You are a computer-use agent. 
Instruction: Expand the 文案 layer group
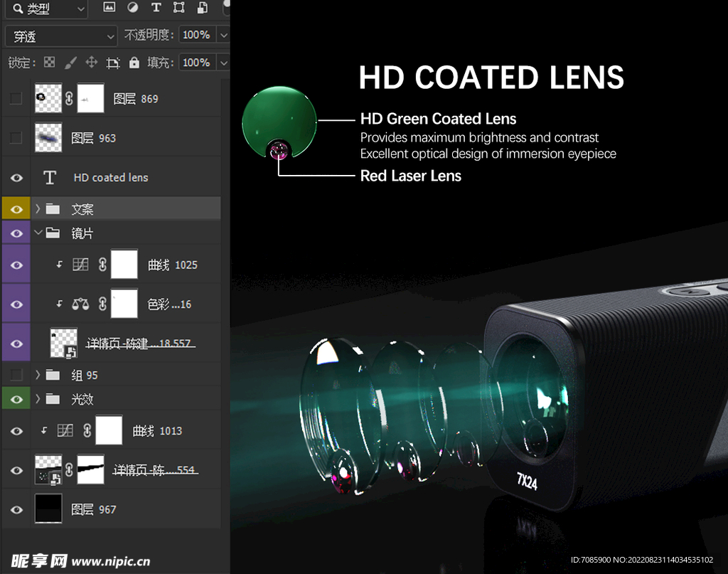pos(38,209)
